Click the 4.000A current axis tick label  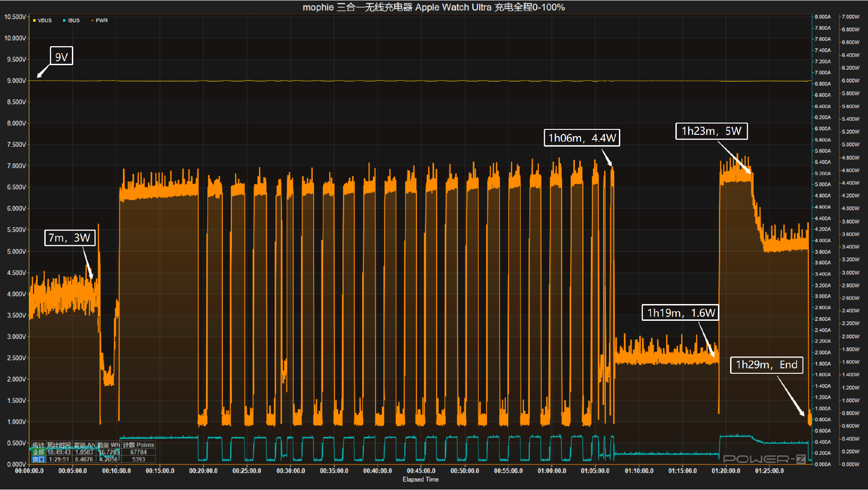pyautogui.click(x=823, y=240)
